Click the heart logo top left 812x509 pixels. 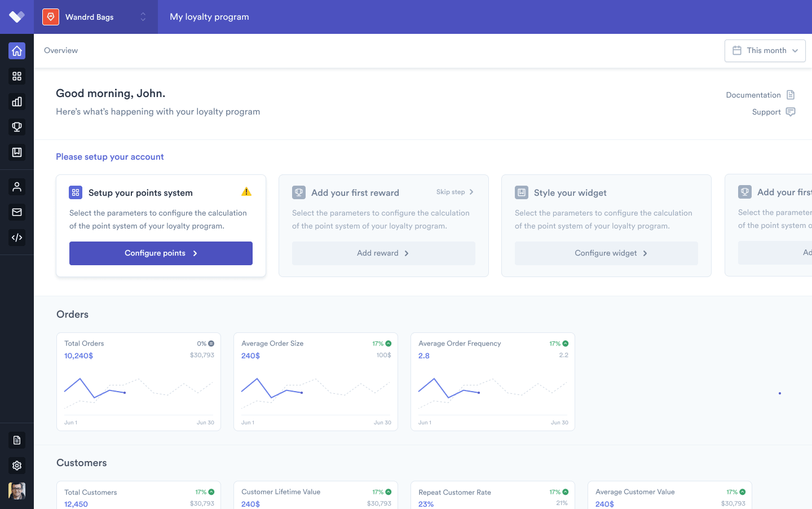17,17
